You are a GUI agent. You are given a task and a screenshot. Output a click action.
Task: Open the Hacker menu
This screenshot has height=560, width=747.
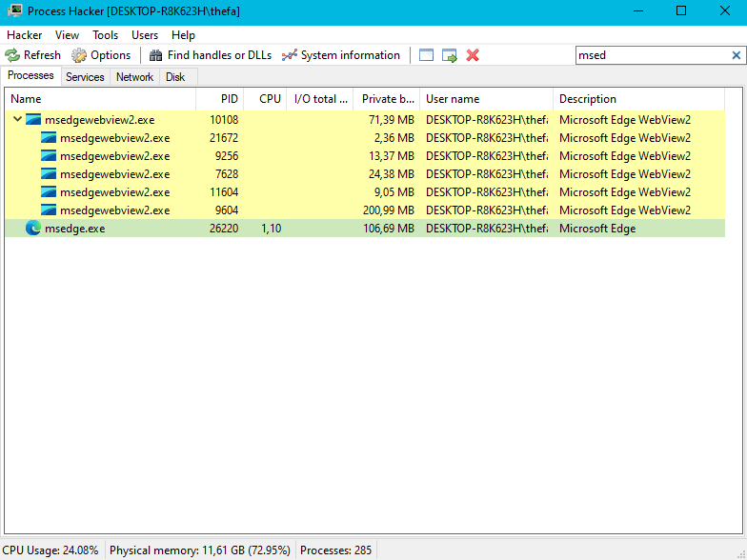point(25,35)
